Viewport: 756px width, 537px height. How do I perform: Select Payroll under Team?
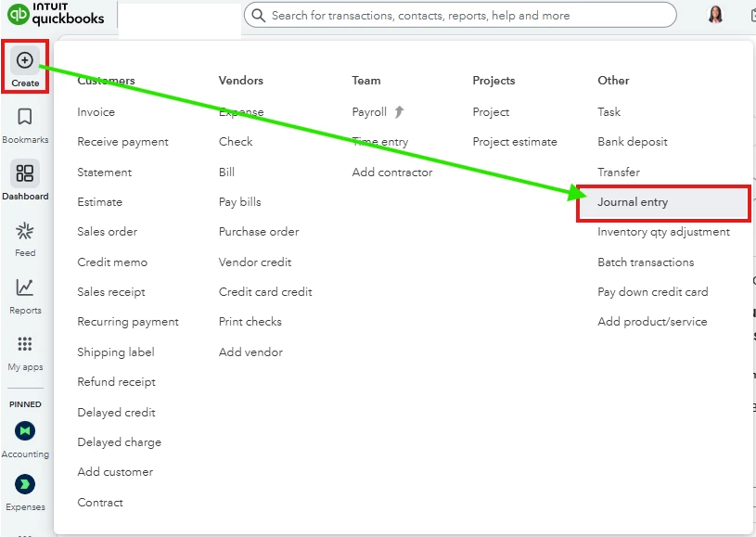point(369,112)
